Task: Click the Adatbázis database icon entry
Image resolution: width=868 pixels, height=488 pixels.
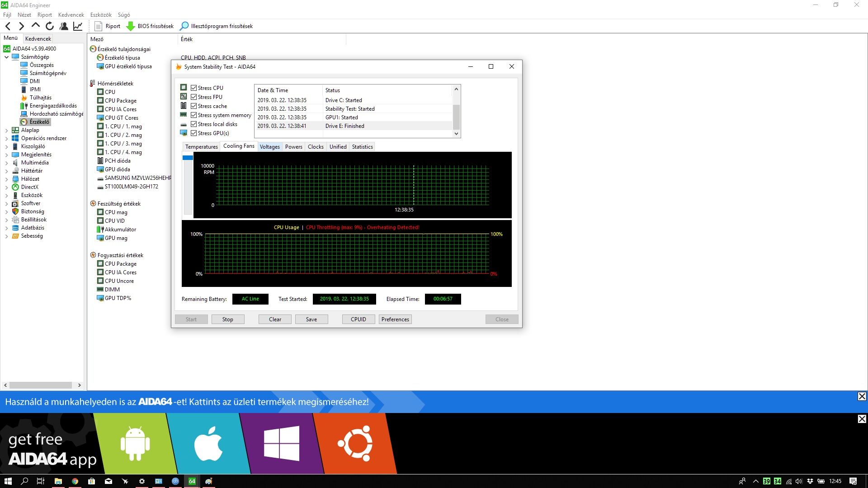Action: (x=28, y=228)
